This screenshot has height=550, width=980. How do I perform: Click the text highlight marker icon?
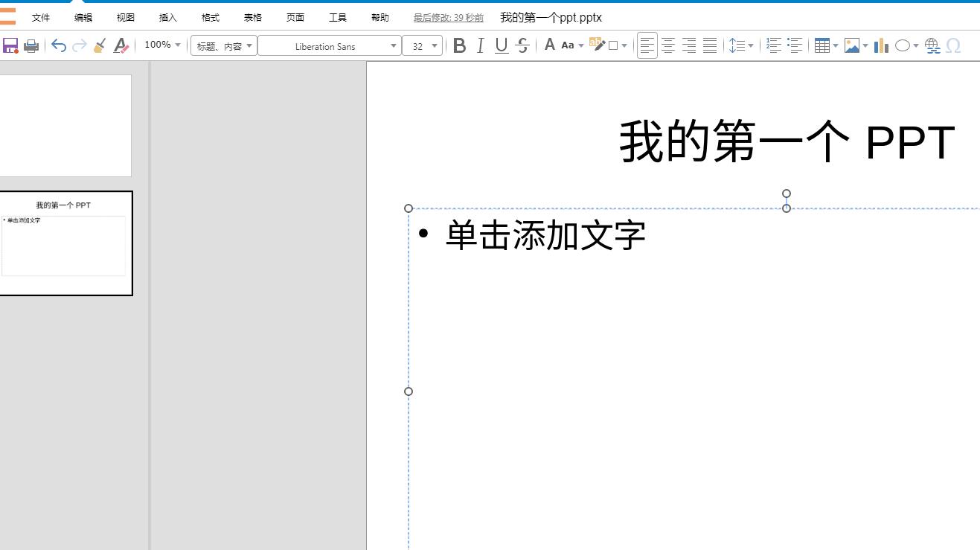pos(597,45)
